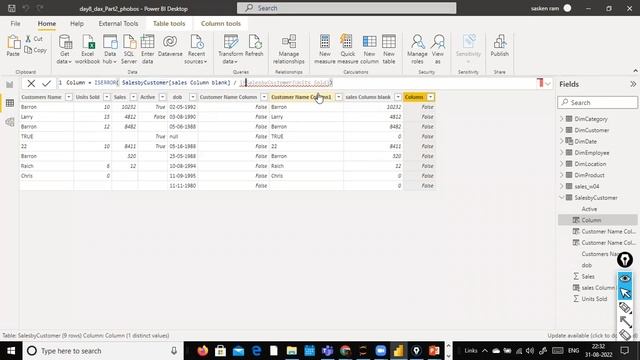Add a New column
This screenshot has height=360, width=640.
[369, 49]
